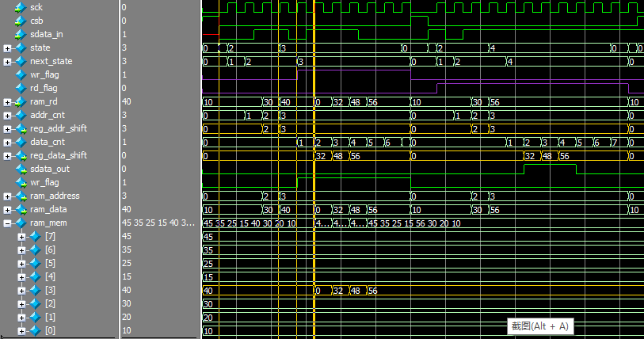Select the ram_mem [5] row label
Viewport: 644px width, 339px height.
click(50, 263)
